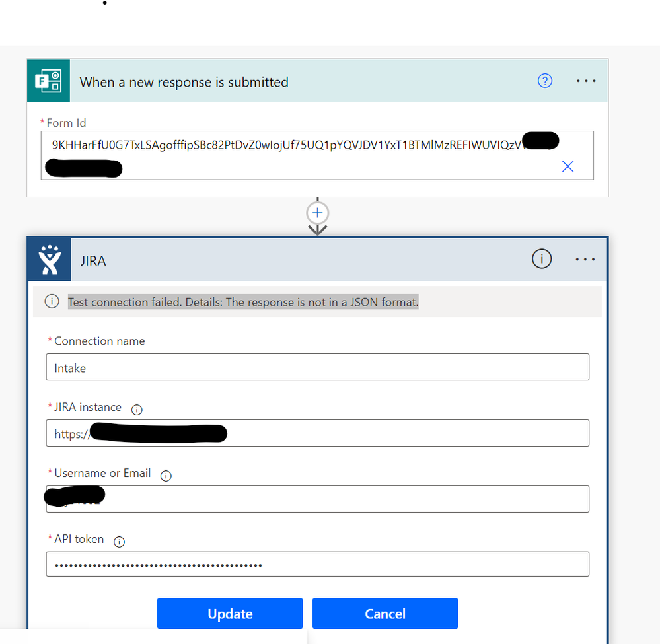Click the JIRA action title
This screenshot has height=644, width=660.
pyautogui.click(x=93, y=260)
